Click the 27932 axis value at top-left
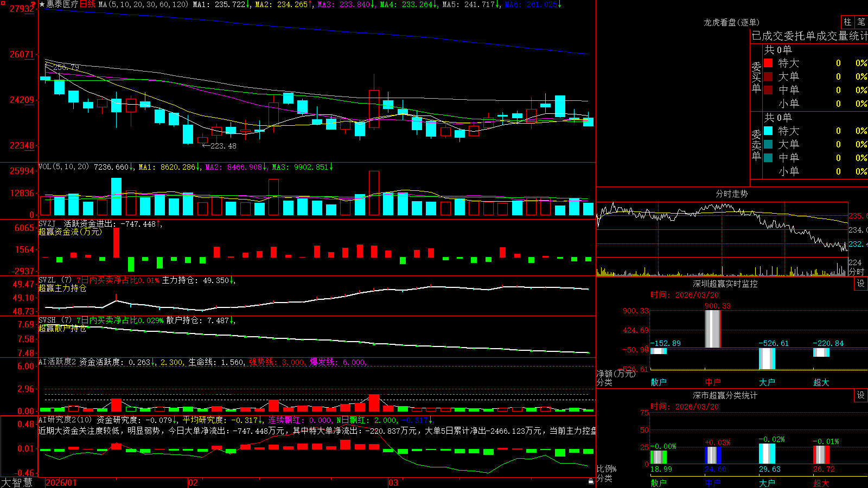Viewport: 868px width, 488px height. 22,9
